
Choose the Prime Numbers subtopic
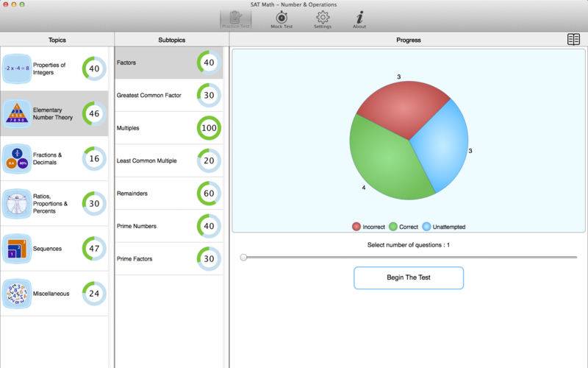click(169, 226)
